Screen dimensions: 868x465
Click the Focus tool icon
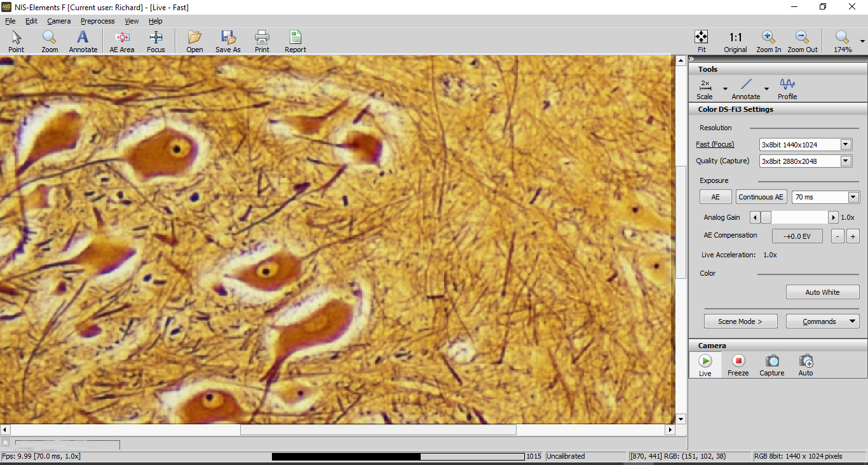156,41
